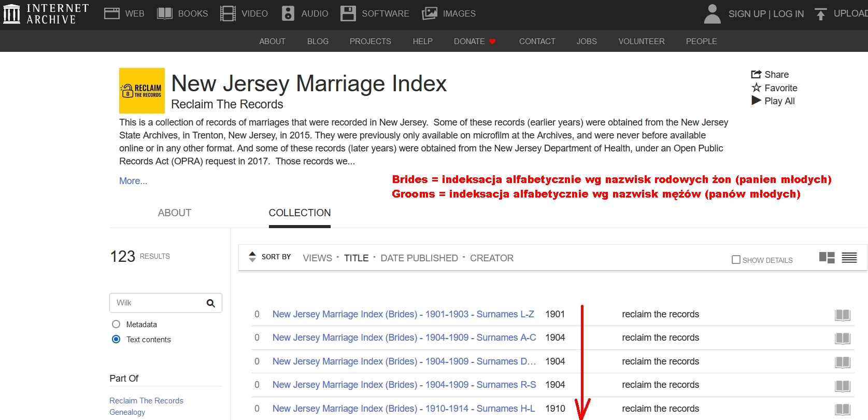Open the Projects menu item

(370, 41)
